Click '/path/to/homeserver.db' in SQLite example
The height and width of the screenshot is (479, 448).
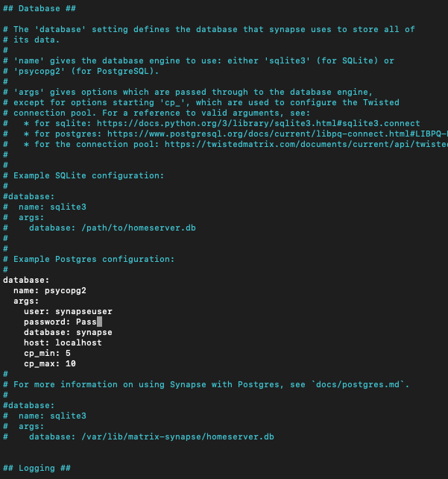click(139, 228)
